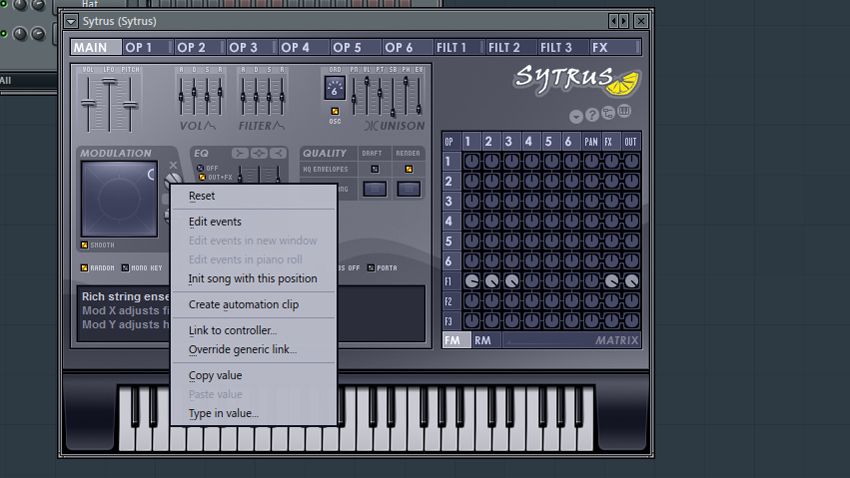Click the third EQ band shape icon
Screen dimensions: 850x478
coord(278,153)
